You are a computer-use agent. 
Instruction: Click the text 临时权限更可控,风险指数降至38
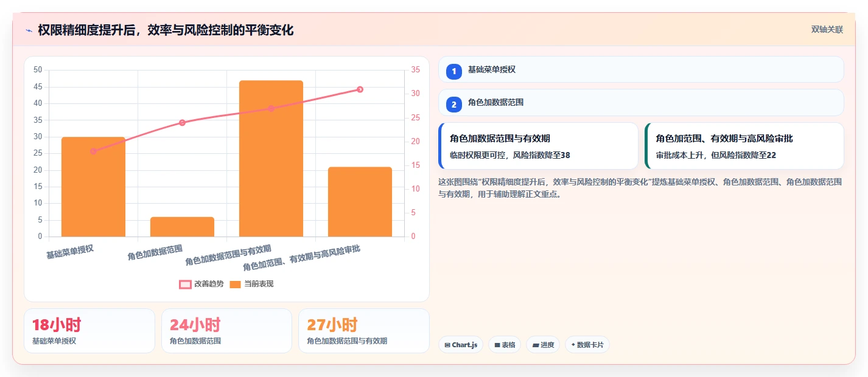(x=510, y=156)
